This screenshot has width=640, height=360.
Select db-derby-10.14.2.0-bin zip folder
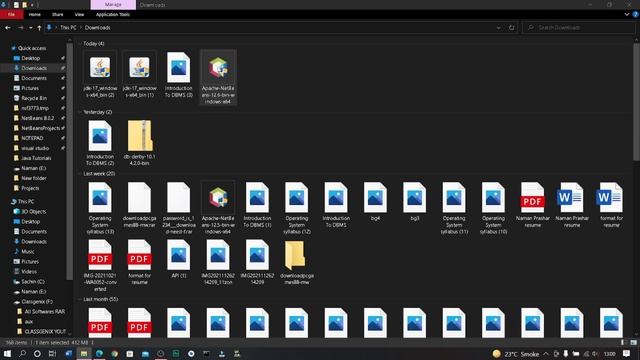point(140,136)
